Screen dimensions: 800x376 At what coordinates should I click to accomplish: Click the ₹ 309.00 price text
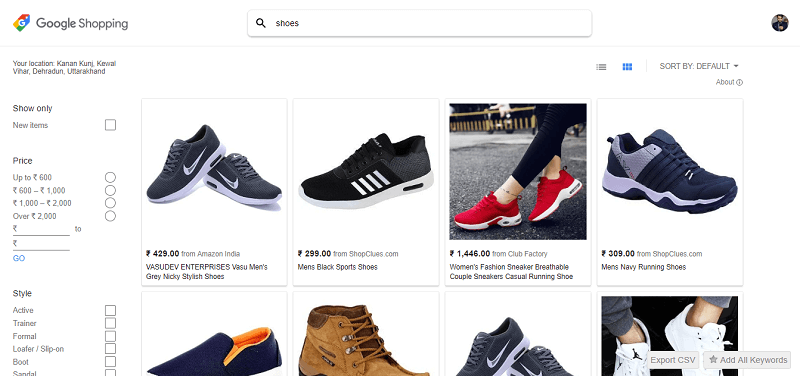618,254
